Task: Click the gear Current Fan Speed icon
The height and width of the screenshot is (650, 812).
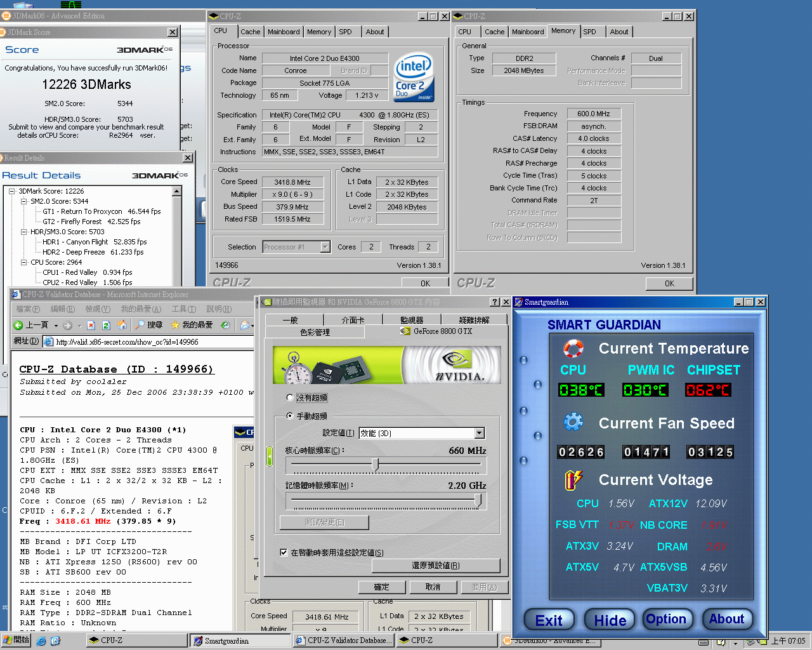Action: coord(573,422)
